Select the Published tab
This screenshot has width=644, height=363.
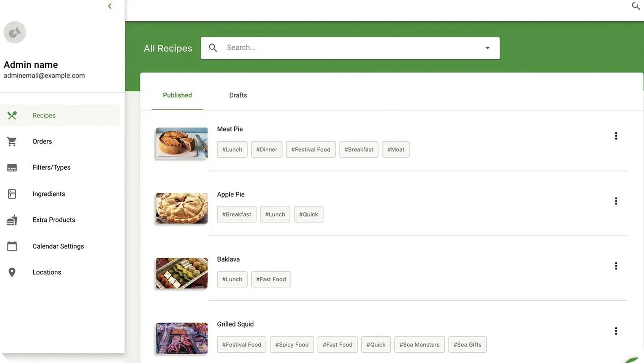[x=177, y=95]
